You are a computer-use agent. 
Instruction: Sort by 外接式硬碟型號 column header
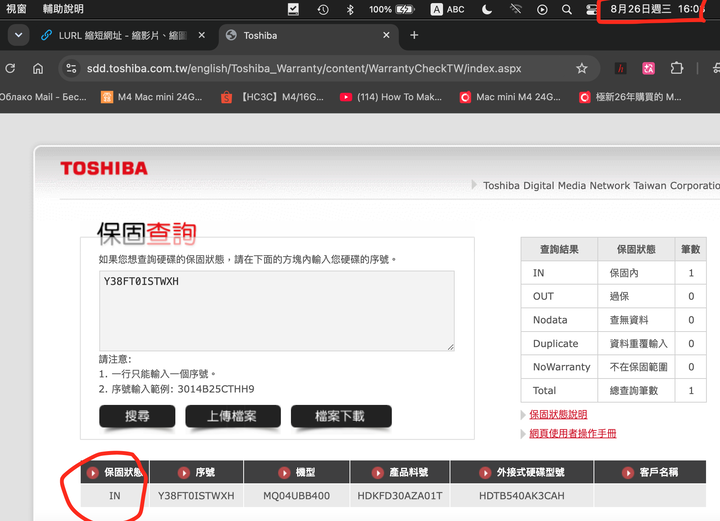[x=522, y=472]
